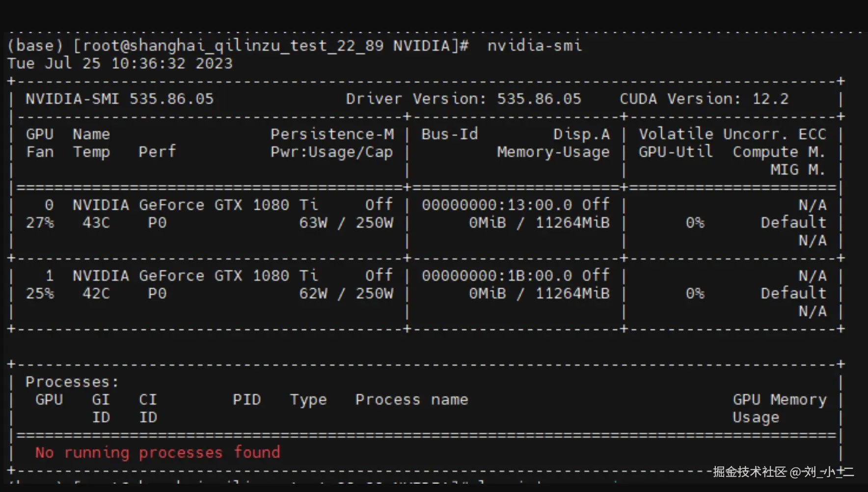This screenshot has width=868, height=492.
Task: Select the 0% utilization in the 43C row
Action: 695,222
